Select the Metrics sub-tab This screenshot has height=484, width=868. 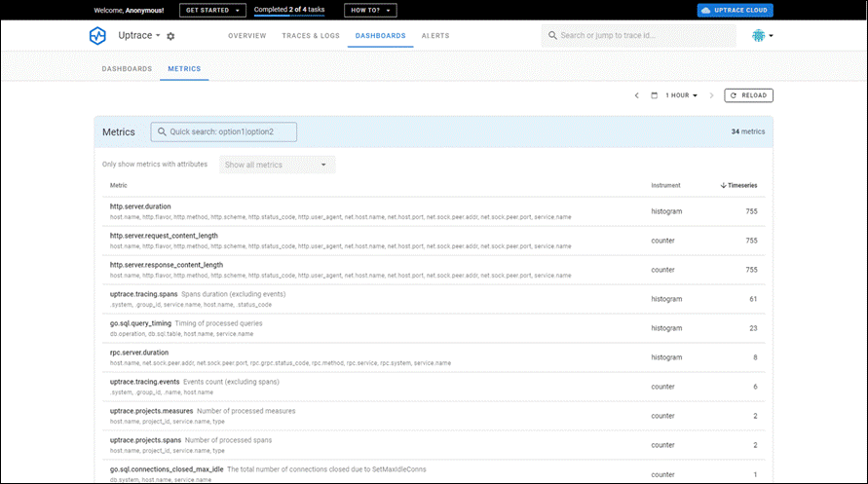point(184,68)
